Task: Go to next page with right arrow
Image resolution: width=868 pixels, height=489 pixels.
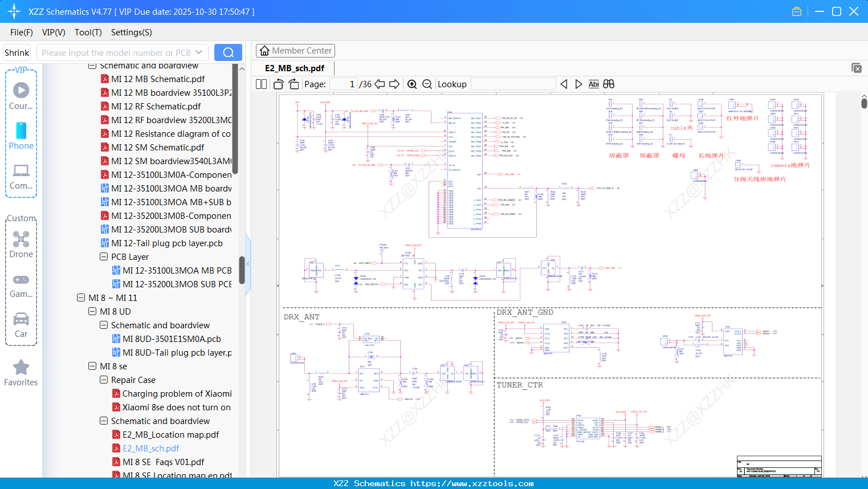Action: tap(394, 84)
